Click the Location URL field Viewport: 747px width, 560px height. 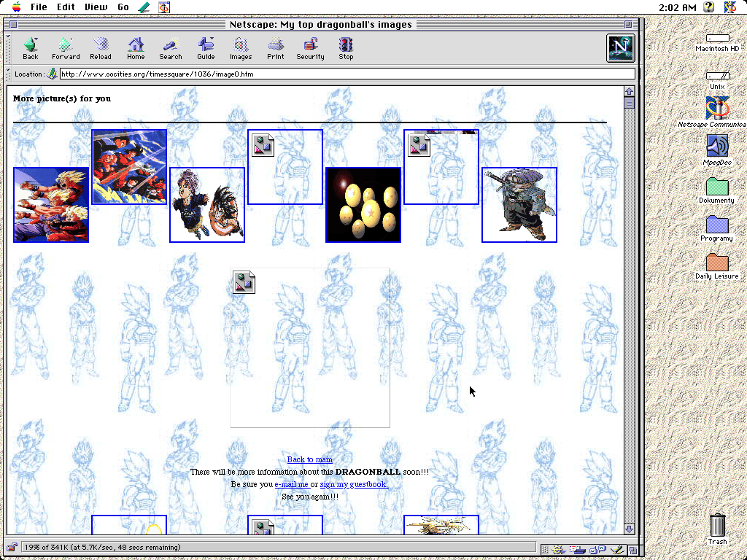pyautogui.click(x=347, y=74)
